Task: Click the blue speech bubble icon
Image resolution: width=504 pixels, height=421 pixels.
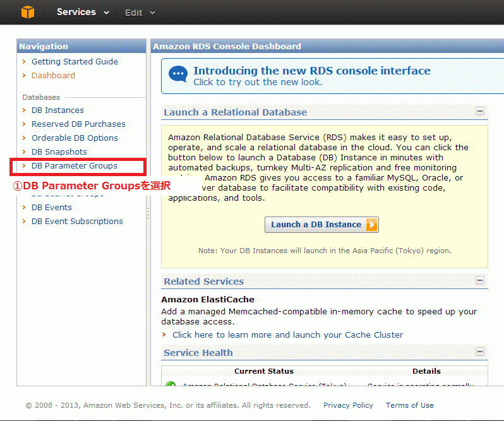Action: click(x=177, y=74)
